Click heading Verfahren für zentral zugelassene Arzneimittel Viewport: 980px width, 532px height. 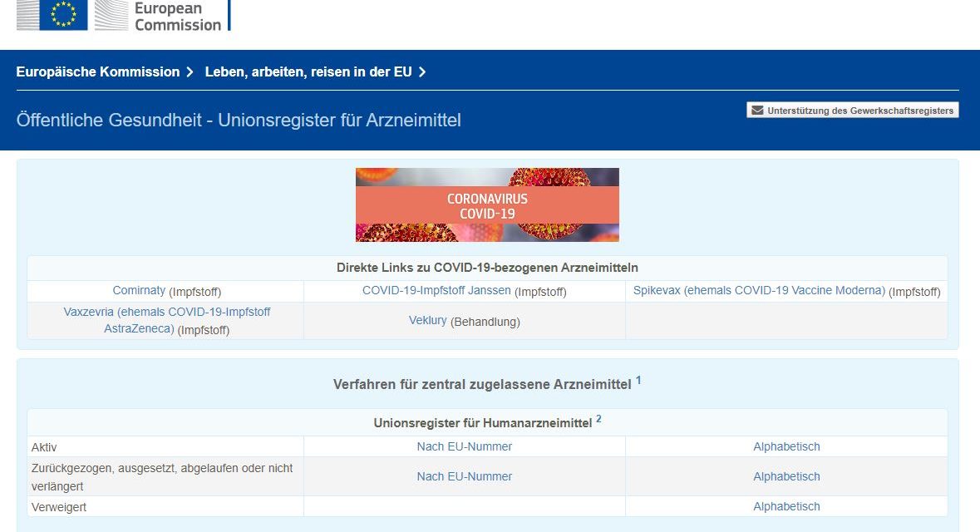(x=482, y=385)
